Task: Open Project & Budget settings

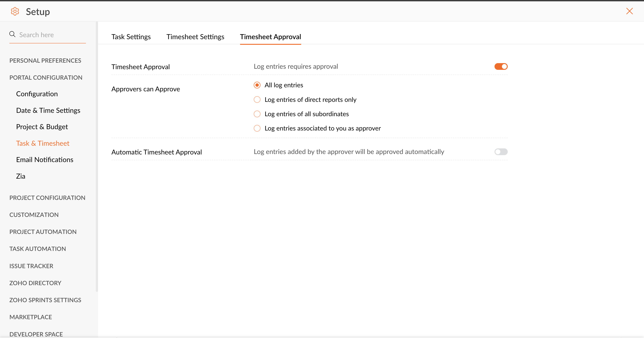Action: pyautogui.click(x=42, y=127)
